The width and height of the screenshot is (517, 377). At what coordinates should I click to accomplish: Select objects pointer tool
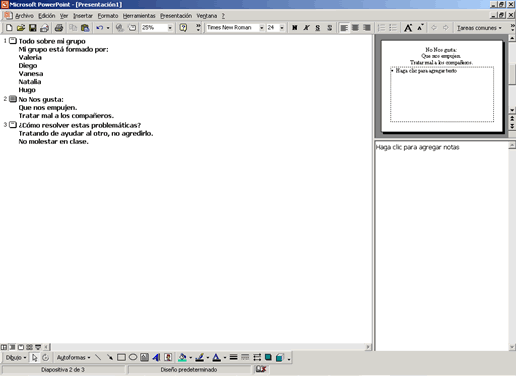click(x=34, y=358)
